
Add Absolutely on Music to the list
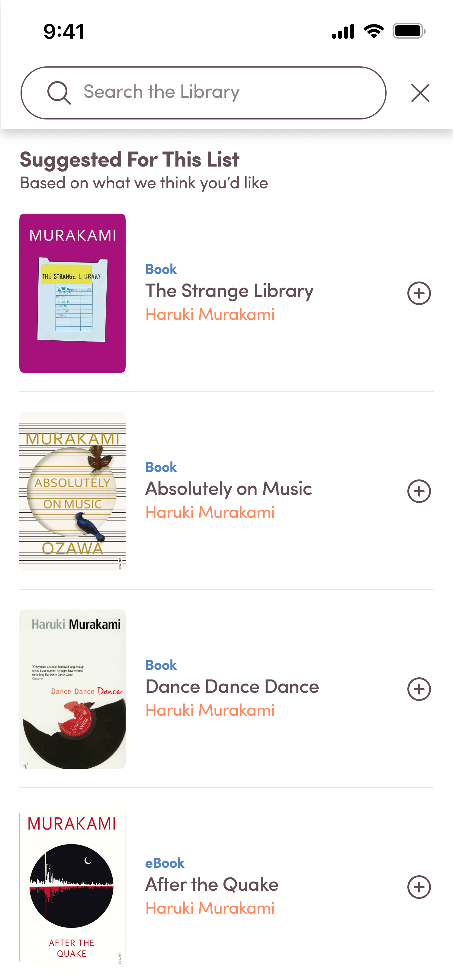(419, 491)
